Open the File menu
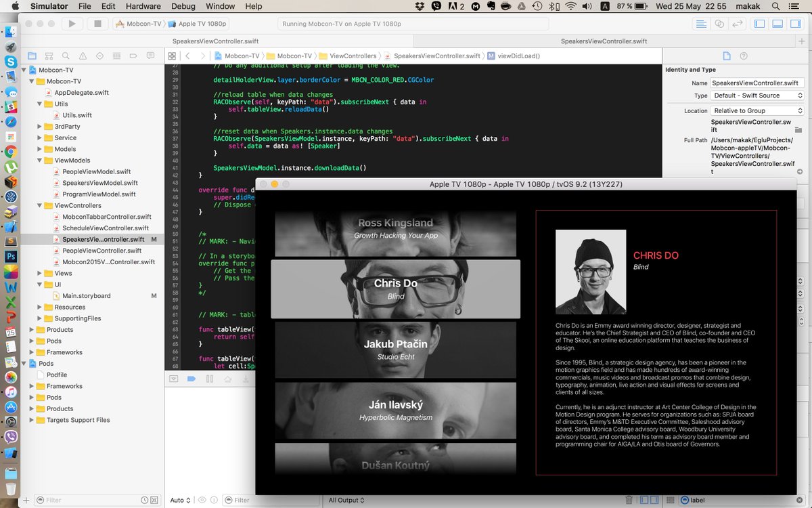 click(x=85, y=6)
